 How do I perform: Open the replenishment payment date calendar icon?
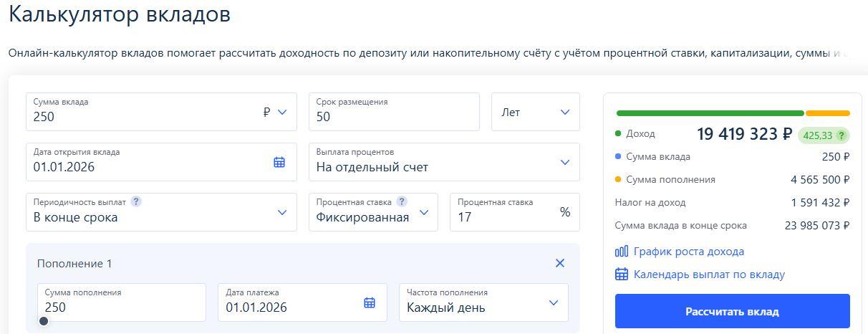tap(370, 303)
